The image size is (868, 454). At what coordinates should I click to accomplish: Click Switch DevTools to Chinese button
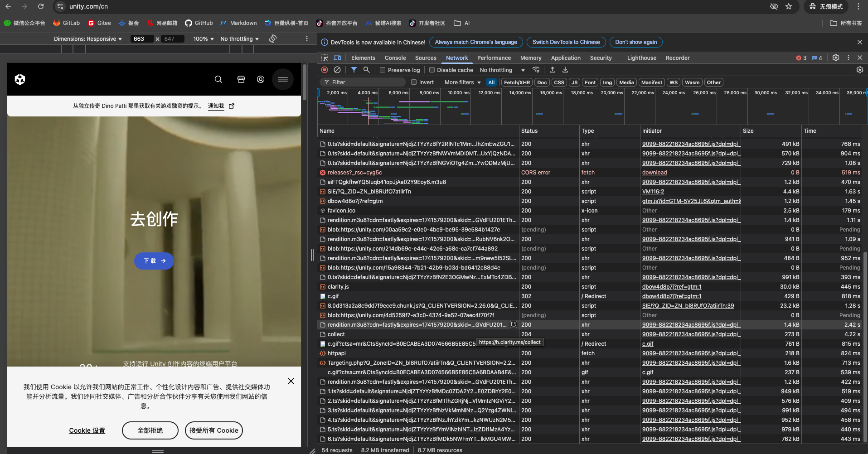click(566, 42)
